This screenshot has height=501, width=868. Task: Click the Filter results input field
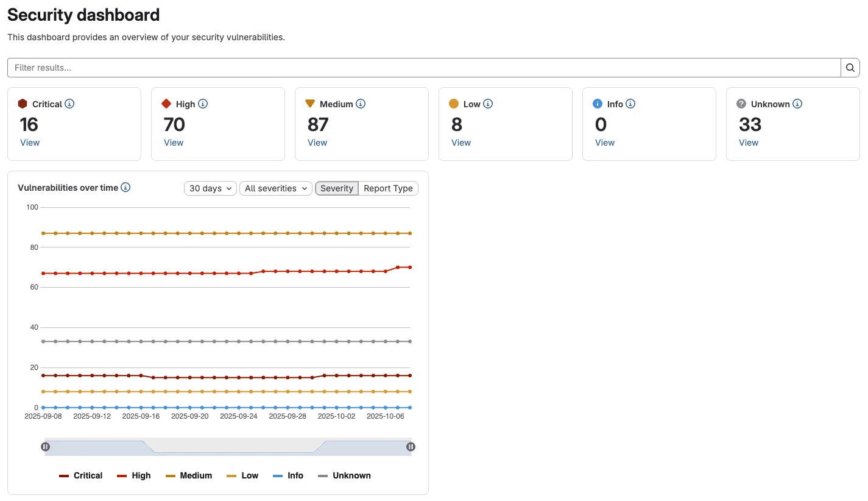point(244,67)
